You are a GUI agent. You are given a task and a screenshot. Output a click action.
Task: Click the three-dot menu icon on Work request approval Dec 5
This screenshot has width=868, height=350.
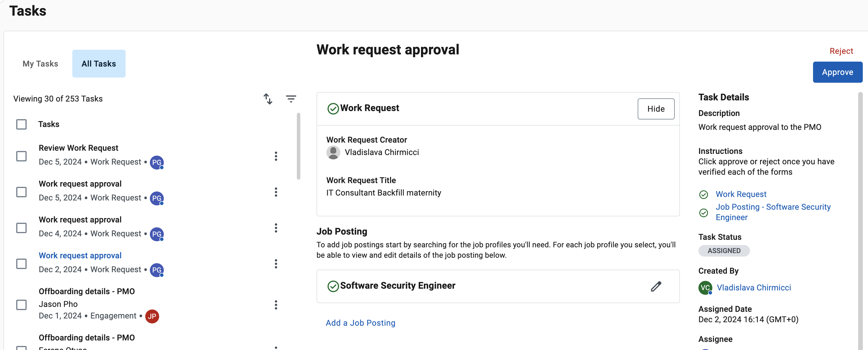[276, 191]
